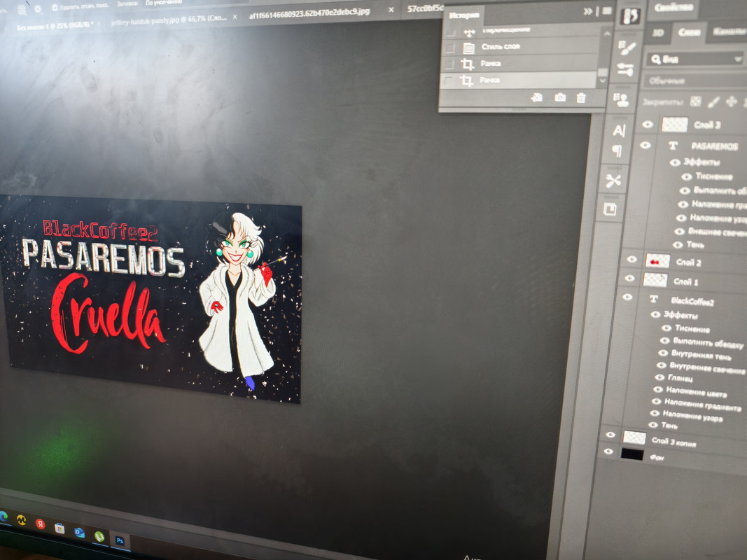This screenshot has width=747, height=560.
Task: Select Внутреннее свечение effect row
Action: 708,367
